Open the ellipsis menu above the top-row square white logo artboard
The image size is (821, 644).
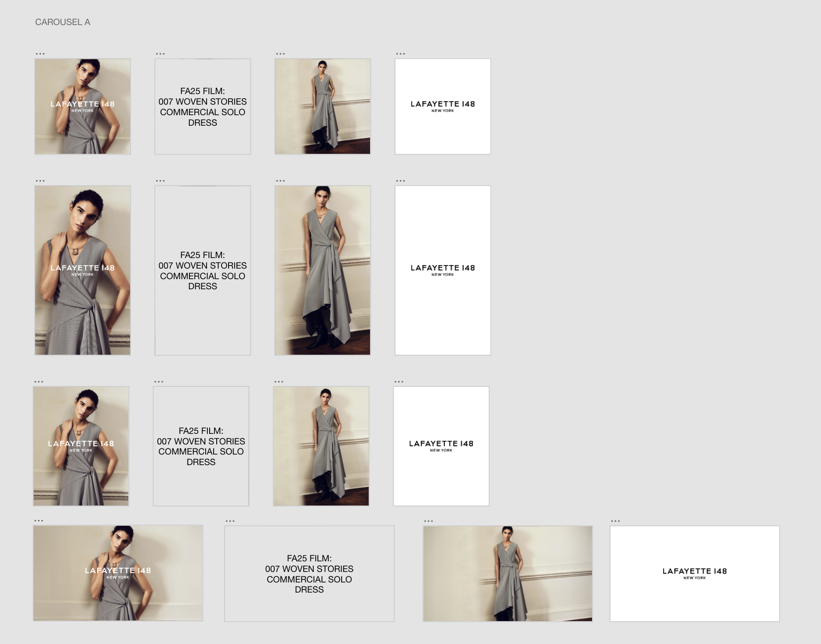pyautogui.click(x=400, y=54)
